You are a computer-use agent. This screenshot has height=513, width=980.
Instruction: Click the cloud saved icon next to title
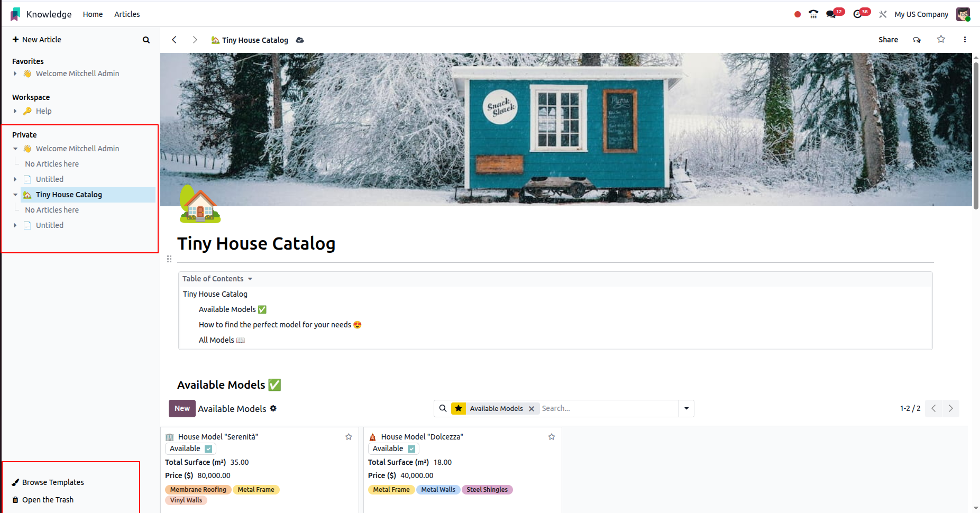tap(300, 40)
